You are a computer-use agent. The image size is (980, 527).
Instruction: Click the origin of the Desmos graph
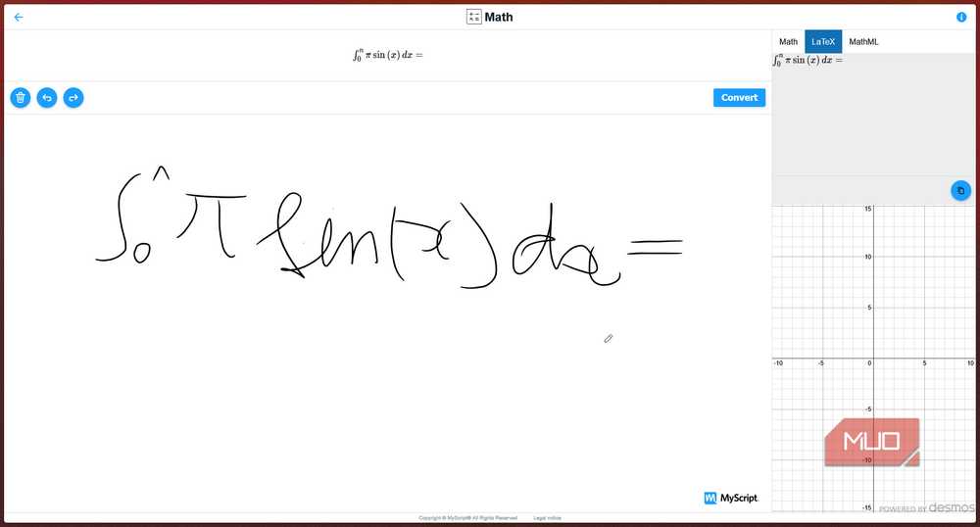point(873,359)
